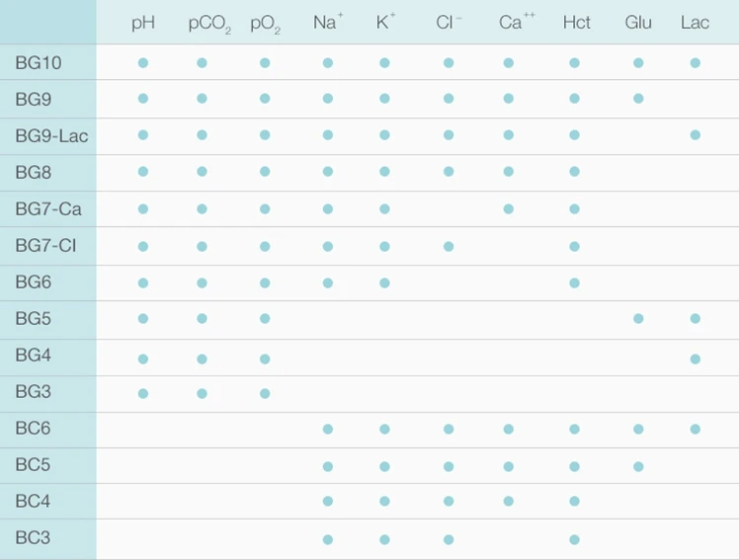Click the BC3 Hct dot
Screen dimensions: 739x560
575,539
